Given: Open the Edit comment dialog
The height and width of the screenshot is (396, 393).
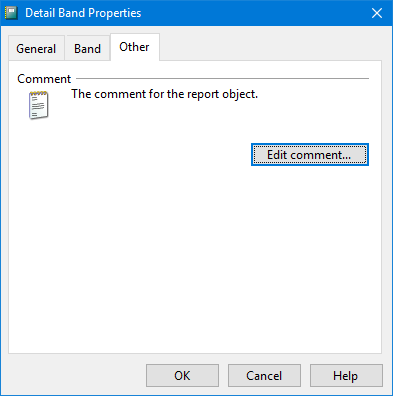Looking at the screenshot, I should pyautogui.click(x=310, y=155).
